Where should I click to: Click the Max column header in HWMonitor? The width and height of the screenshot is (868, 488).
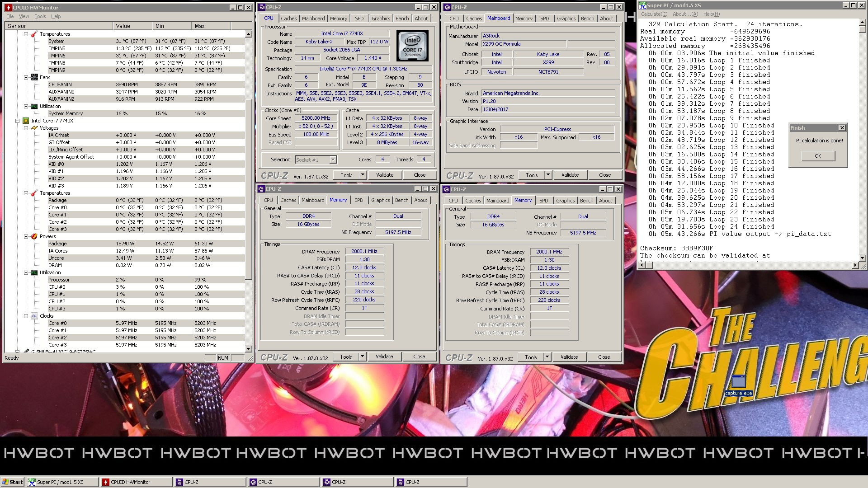tap(211, 26)
